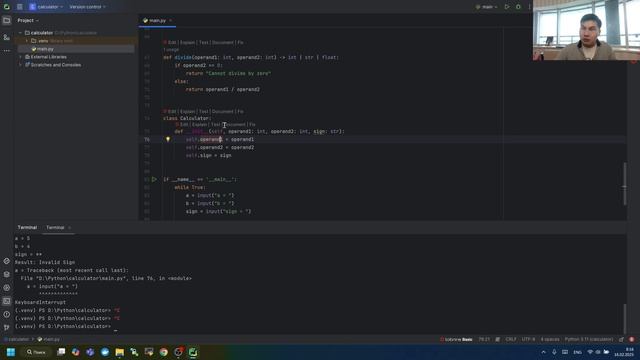Open the Version control dropdown

coord(87,7)
